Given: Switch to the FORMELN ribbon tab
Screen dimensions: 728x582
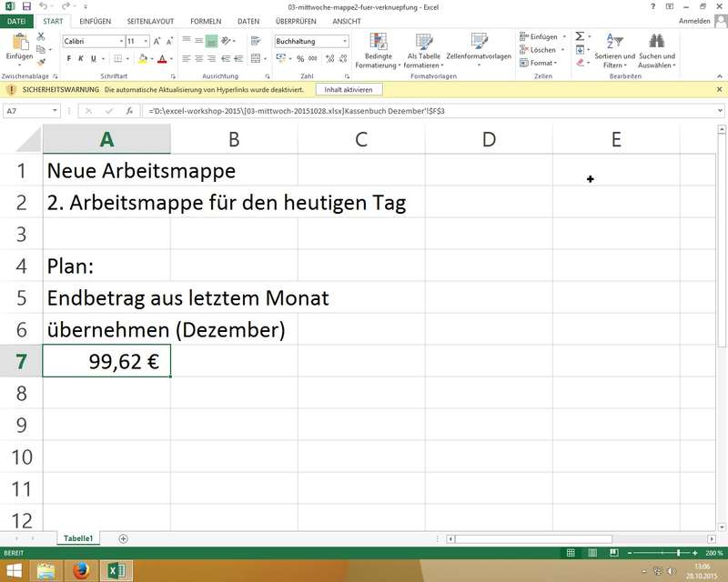Looking at the screenshot, I should pyautogui.click(x=206, y=20).
